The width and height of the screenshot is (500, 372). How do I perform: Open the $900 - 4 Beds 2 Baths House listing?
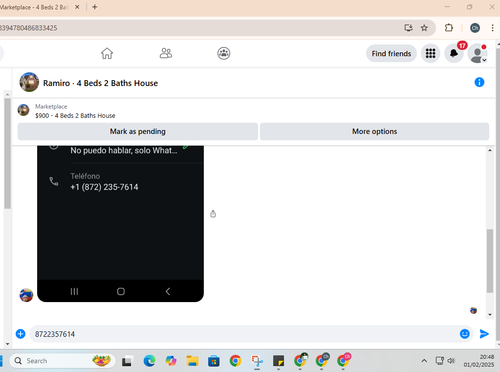(75, 116)
